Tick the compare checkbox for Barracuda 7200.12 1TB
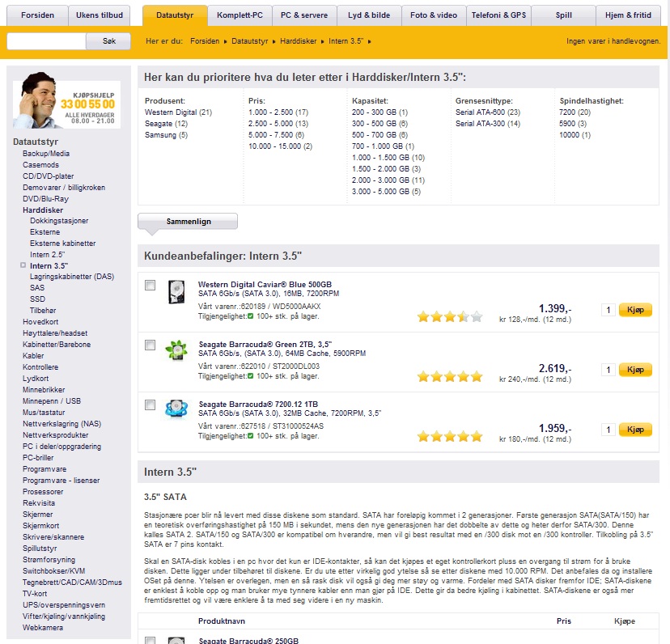Image resolution: width=670 pixels, height=644 pixels. coord(150,405)
